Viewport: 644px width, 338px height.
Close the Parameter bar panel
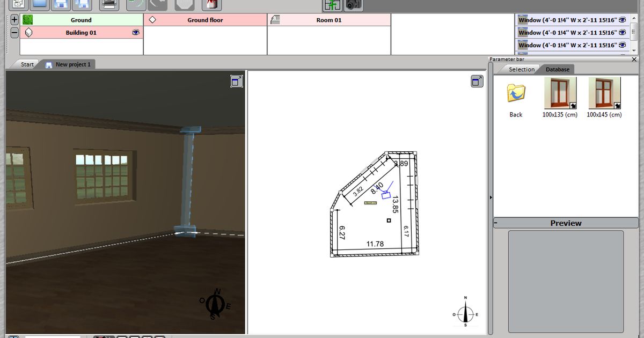tap(634, 60)
